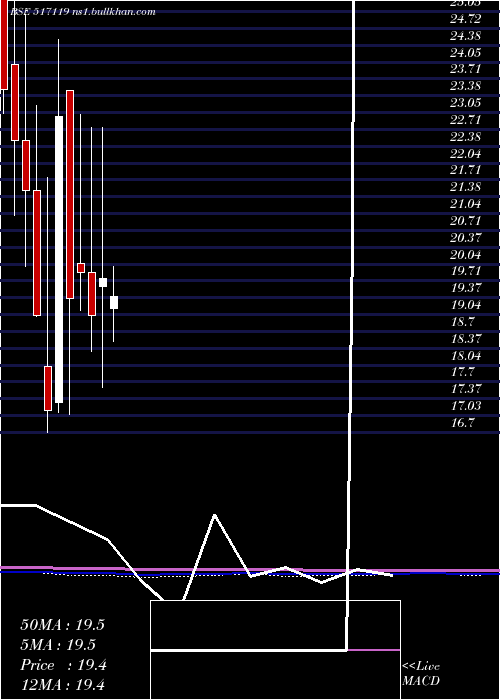500x700 pixels.
Task: Click the 23.71 price axis label
Action: (x=466, y=69)
